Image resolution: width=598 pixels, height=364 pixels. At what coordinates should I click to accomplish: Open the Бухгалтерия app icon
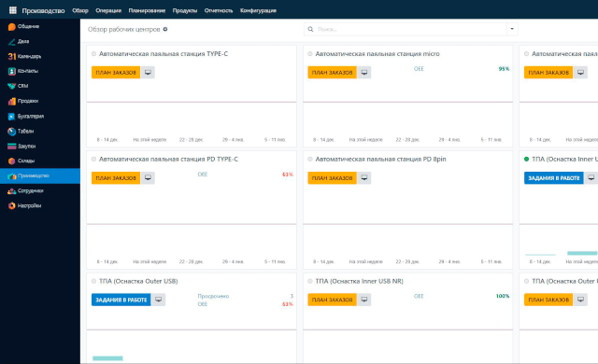(x=12, y=116)
